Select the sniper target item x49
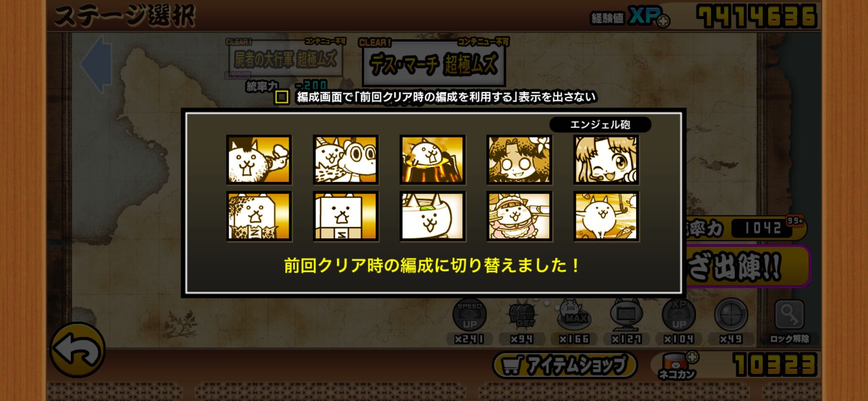Image resolution: width=868 pixels, height=401 pixels. (731, 321)
